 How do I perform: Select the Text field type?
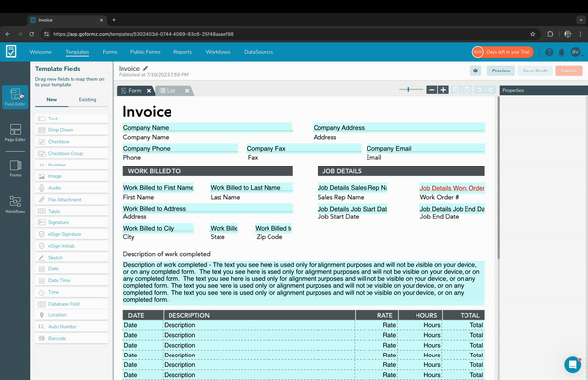coord(72,119)
